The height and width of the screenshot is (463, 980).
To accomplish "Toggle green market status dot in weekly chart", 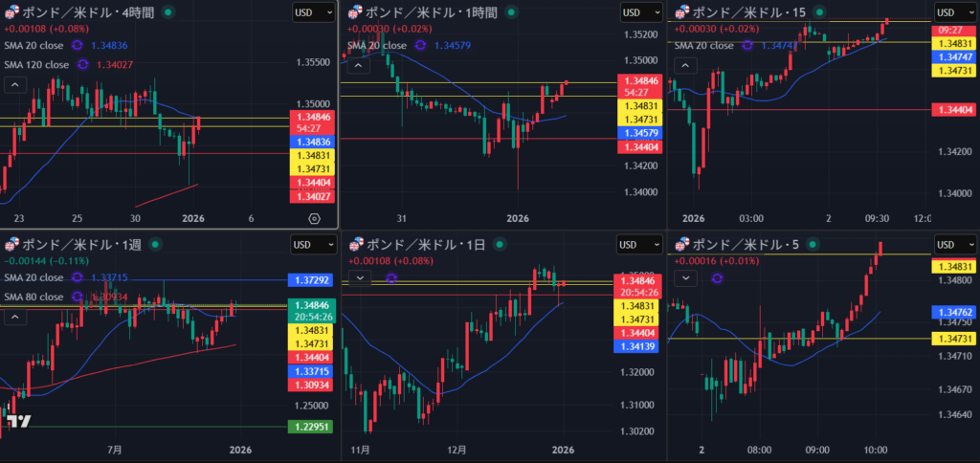I will (x=156, y=244).
